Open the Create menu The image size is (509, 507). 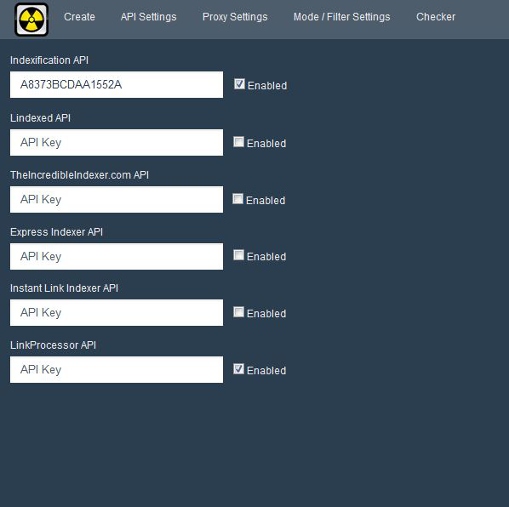(x=79, y=17)
